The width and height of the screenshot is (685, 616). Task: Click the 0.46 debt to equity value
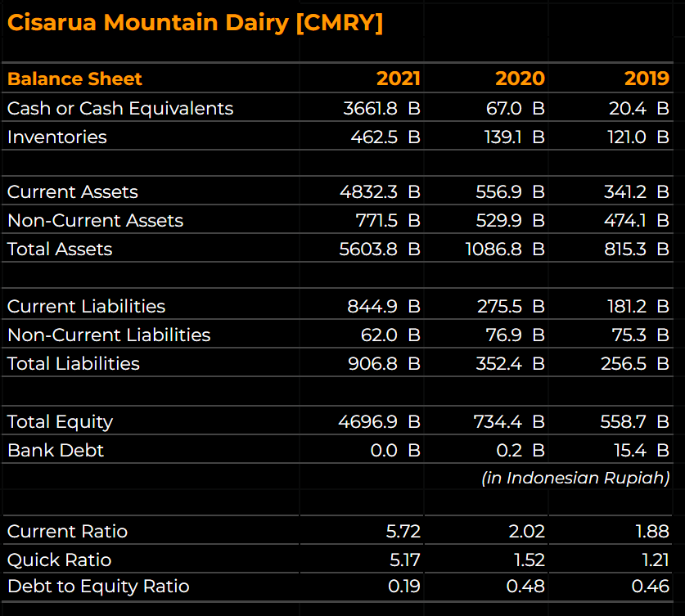pos(650,587)
